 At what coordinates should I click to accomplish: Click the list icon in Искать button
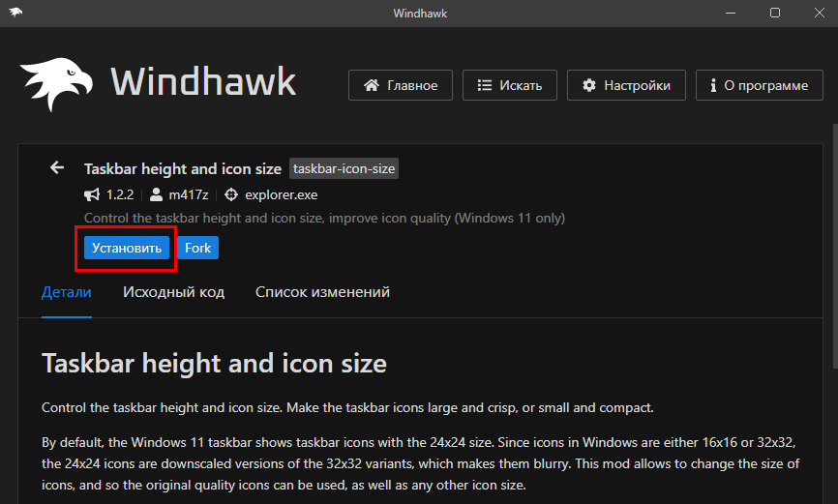(484, 85)
